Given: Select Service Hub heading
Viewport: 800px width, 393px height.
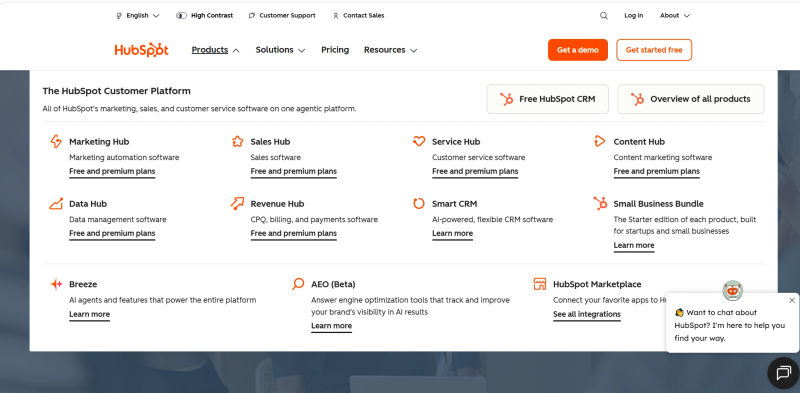Looking at the screenshot, I should [x=456, y=142].
